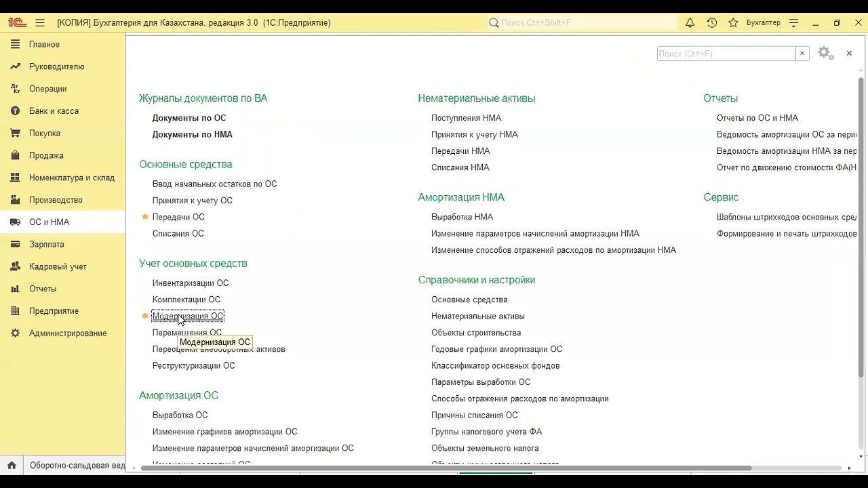Unstar Модернизация ОС favorite

pyautogui.click(x=144, y=316)
